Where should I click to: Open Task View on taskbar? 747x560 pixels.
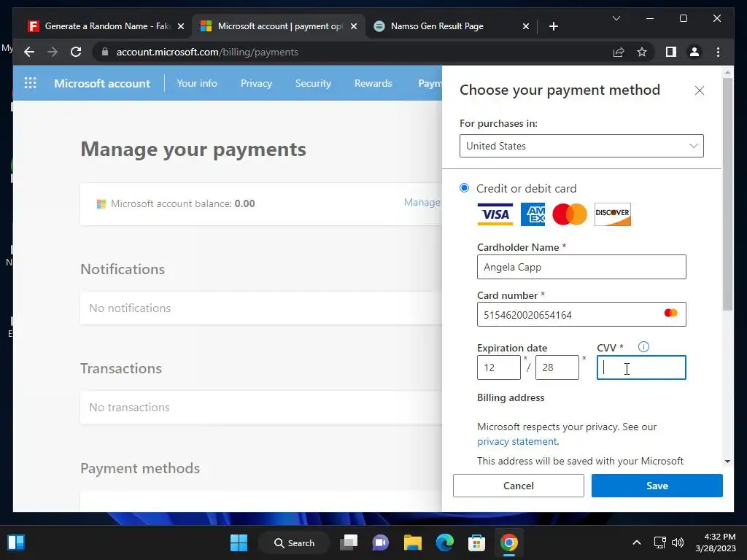click(349, 542)
